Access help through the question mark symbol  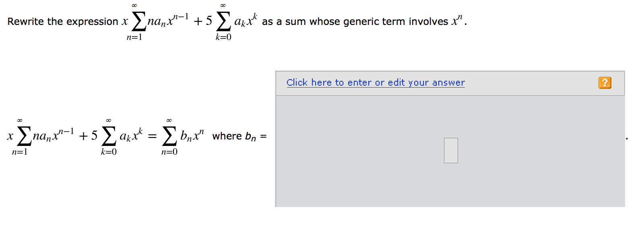[x=605, y=82]
